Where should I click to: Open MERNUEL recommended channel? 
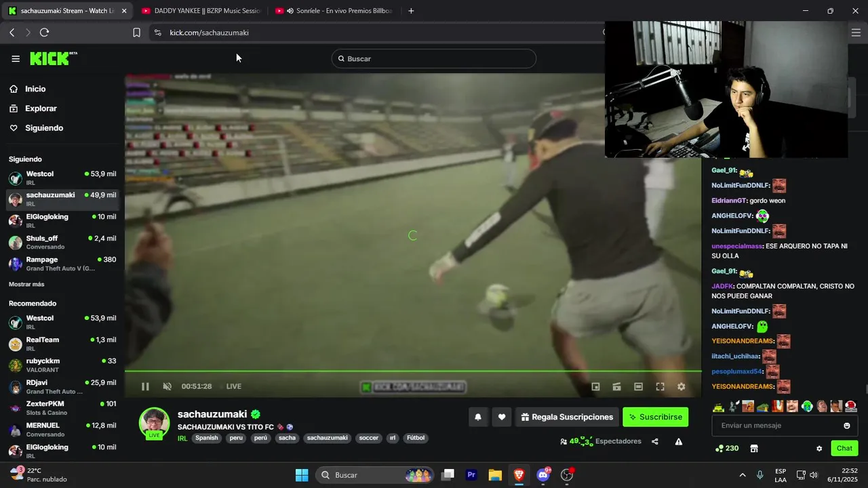tap(62, 430)
